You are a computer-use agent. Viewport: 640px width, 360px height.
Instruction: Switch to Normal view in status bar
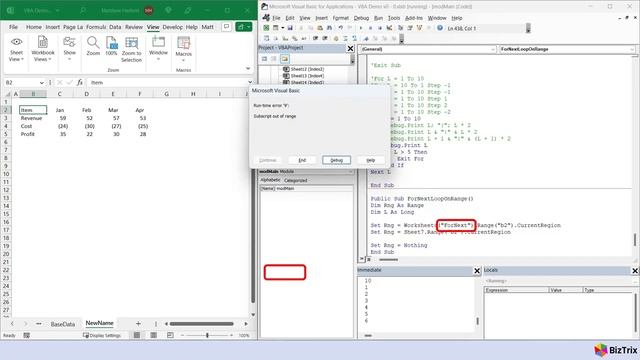pyautogui.click(x=137, y=336)
